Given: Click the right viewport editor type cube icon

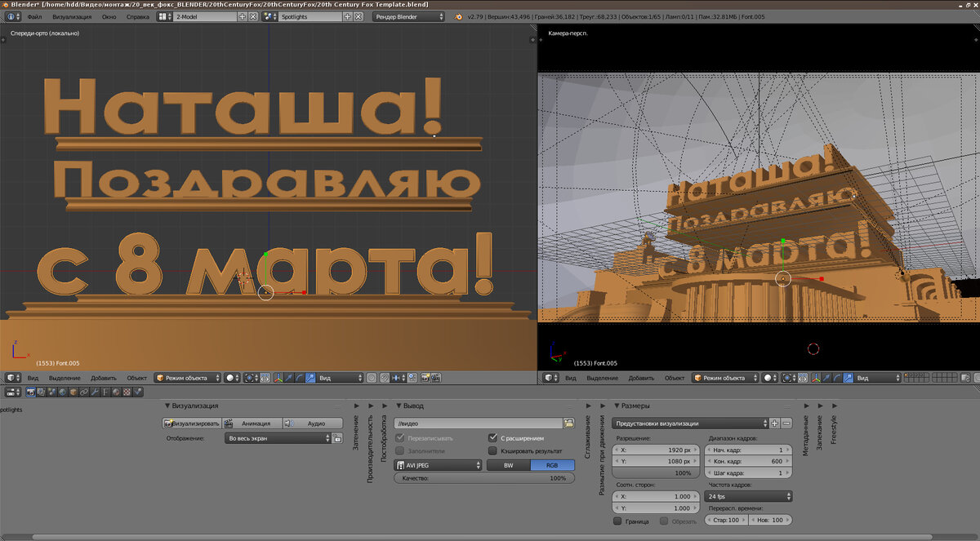Looking at the screenshot, I should pyautogui.click(x=551, y=378).
